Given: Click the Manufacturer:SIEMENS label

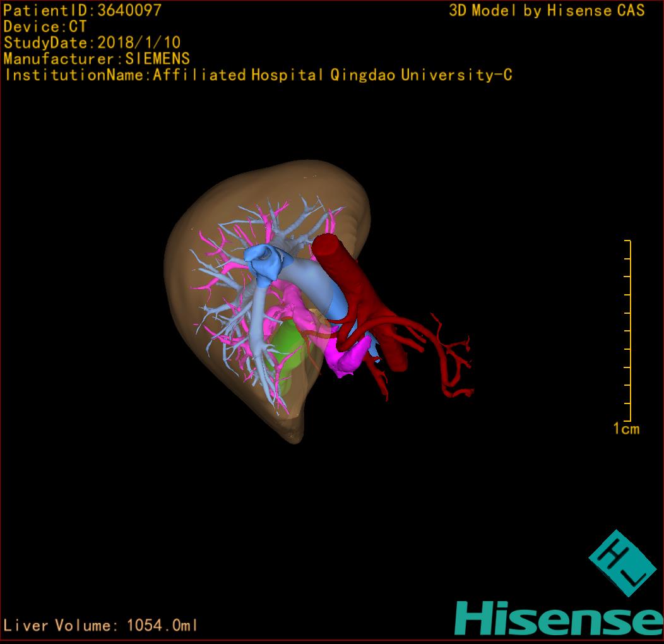Looking at the screenshot, I should click(x=97, y=59).
